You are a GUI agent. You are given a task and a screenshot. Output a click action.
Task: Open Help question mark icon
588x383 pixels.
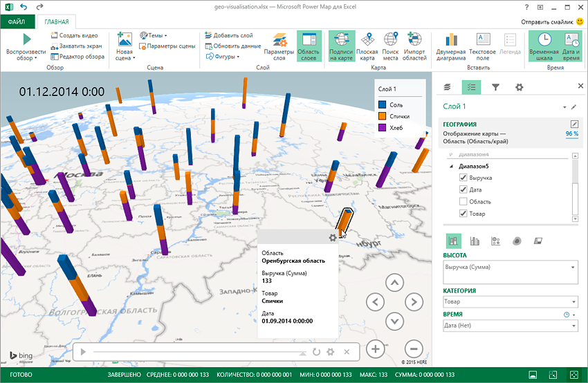526,7
